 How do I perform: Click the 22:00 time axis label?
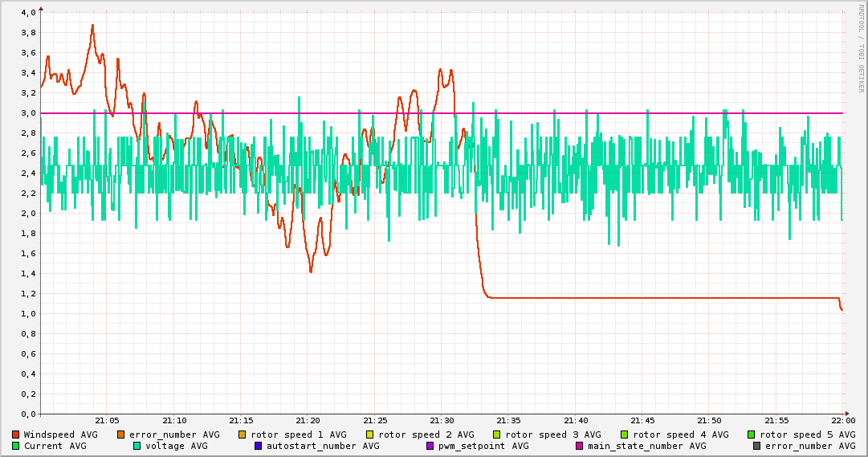[x=843, y=420]
